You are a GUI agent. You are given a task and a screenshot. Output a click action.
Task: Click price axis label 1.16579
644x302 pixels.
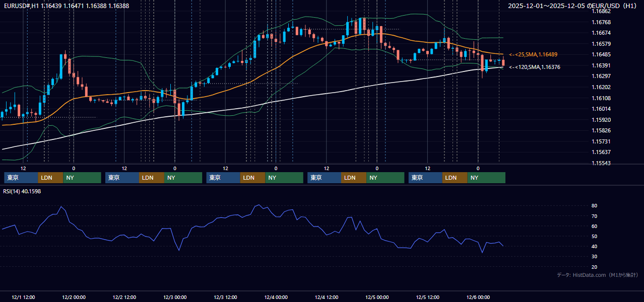pos(601,44)
